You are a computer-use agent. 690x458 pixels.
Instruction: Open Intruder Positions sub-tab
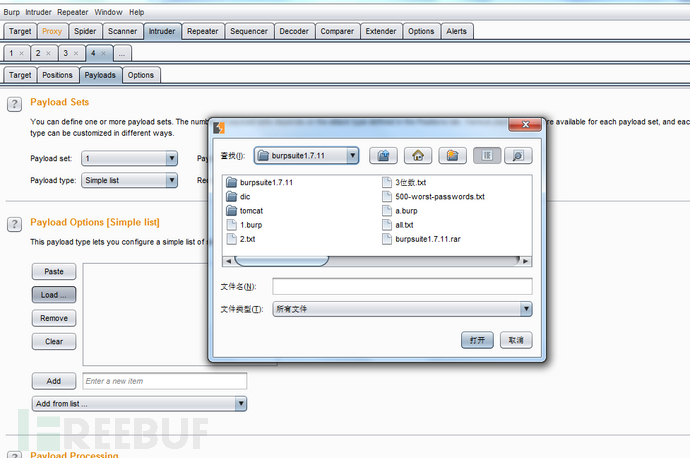pyautogui.click(x=57, y=75)
